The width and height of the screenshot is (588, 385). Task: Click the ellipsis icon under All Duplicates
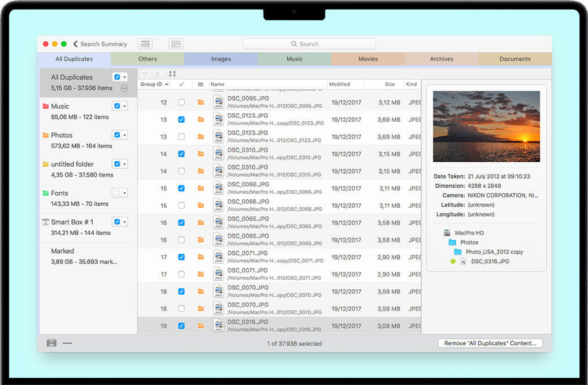pos(124,88)
